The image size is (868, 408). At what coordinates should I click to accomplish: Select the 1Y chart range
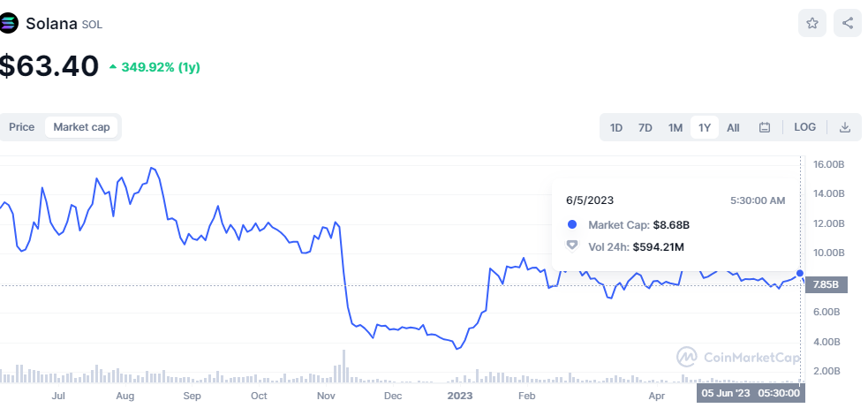pos(704,127)
